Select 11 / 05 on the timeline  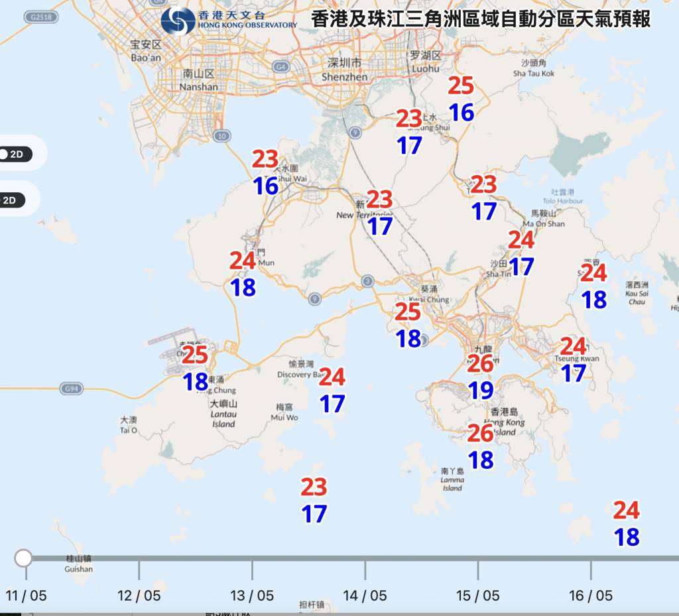coord(26,595)
